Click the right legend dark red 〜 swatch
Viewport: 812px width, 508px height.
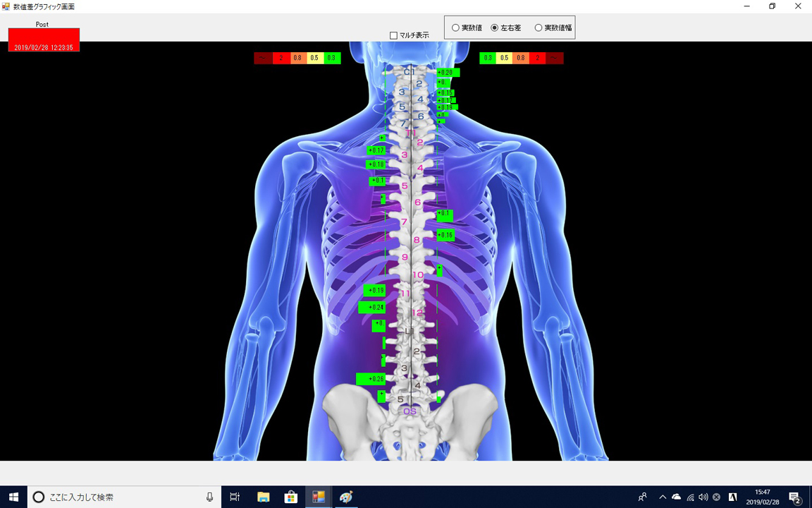tap(555, 58)
